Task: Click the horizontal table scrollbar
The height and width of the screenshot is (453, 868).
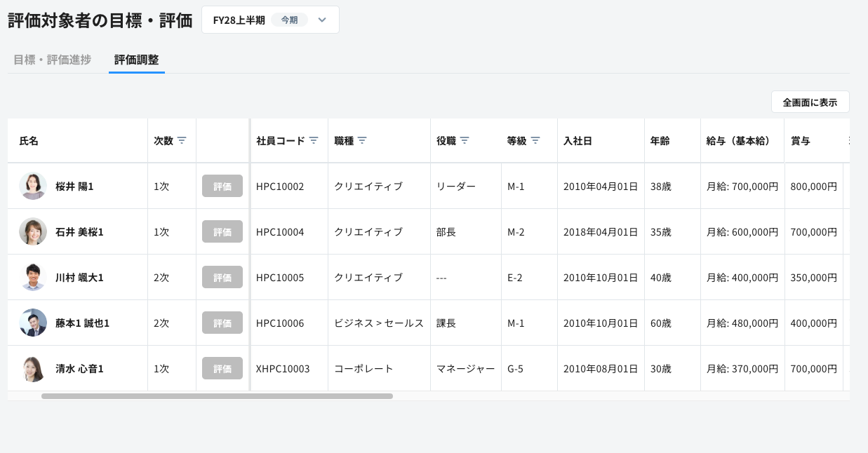Action: click(x=217, y=396)
